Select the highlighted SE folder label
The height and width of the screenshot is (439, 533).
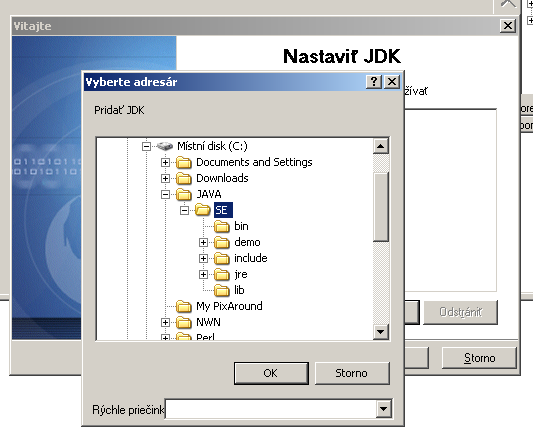coord(223,210)
